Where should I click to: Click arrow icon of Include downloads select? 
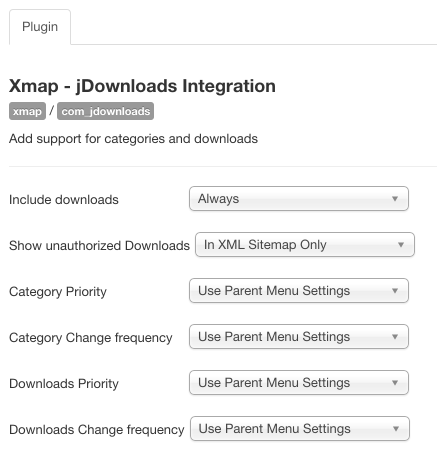(x=395, y=199)
